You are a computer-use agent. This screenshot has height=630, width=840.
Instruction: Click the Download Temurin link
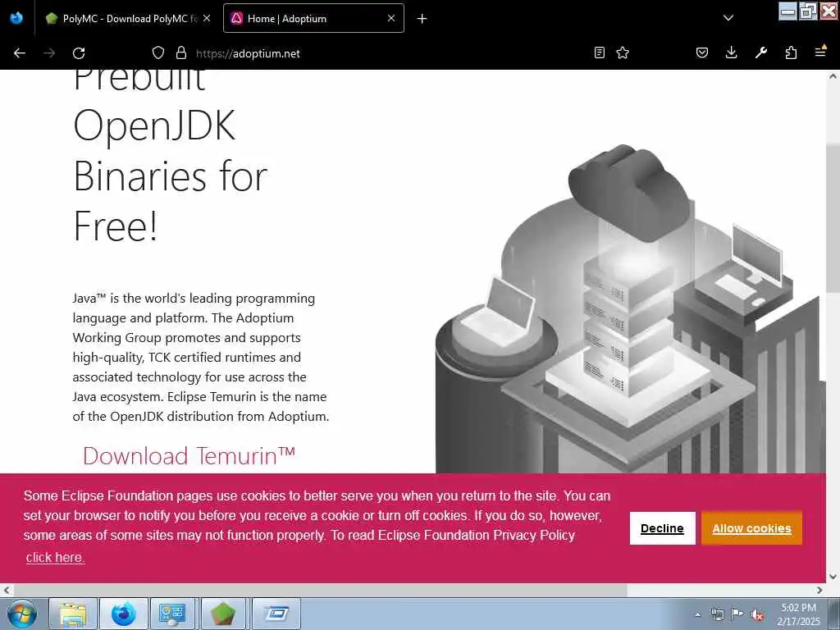(x=189, y=456)
